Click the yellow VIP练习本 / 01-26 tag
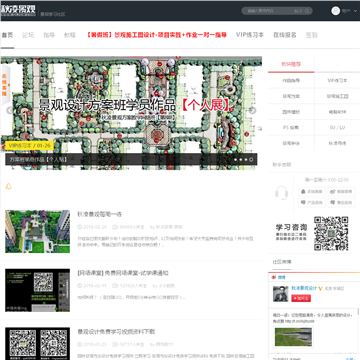360x360 pixels. point(29,146)
